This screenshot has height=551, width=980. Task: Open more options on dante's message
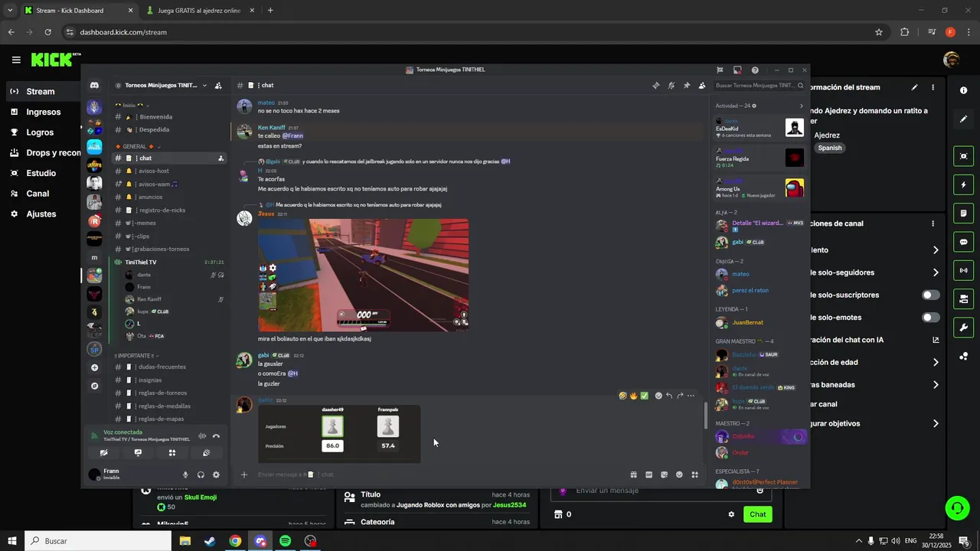691,396
